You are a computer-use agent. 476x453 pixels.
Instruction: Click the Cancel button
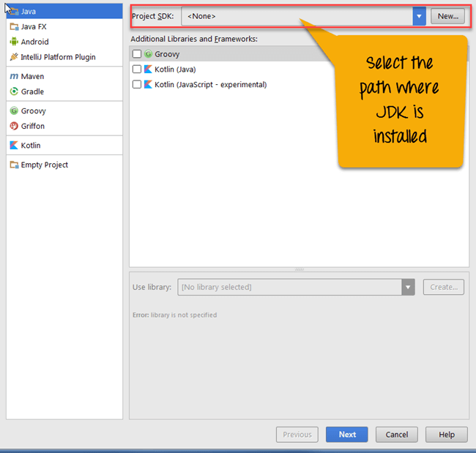(396, 434)
